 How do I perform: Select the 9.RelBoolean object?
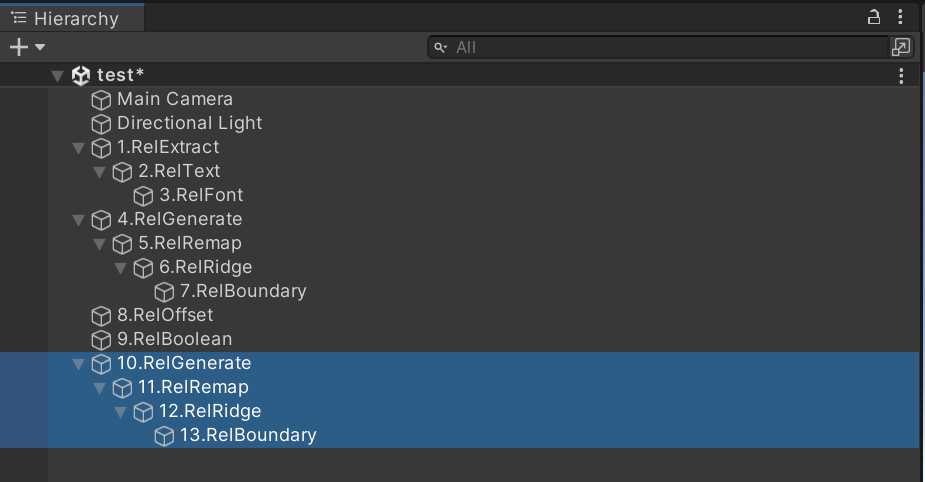[x=175, y=339]
